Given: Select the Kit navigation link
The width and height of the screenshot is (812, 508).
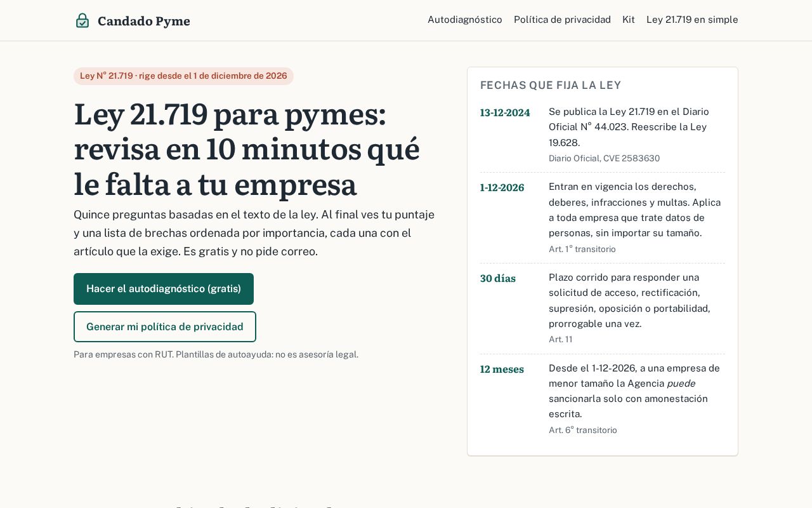Looking at the screenshot, I should point(629,20).
